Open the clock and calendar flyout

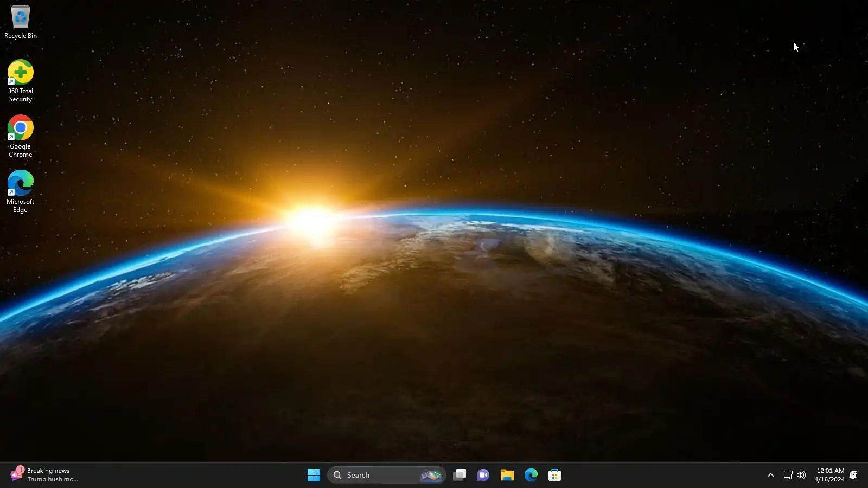[x=829, y=475]
